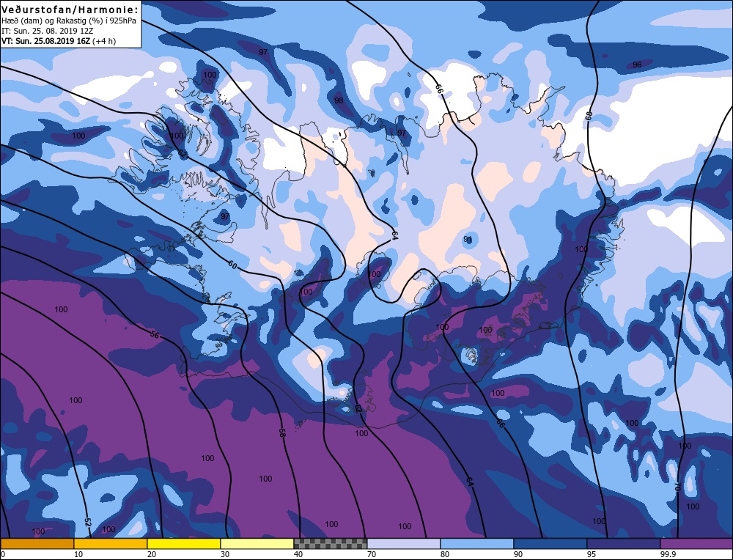Click the orange 10–20 legend swatch
733x560 pixels.
tap(111, 544)
